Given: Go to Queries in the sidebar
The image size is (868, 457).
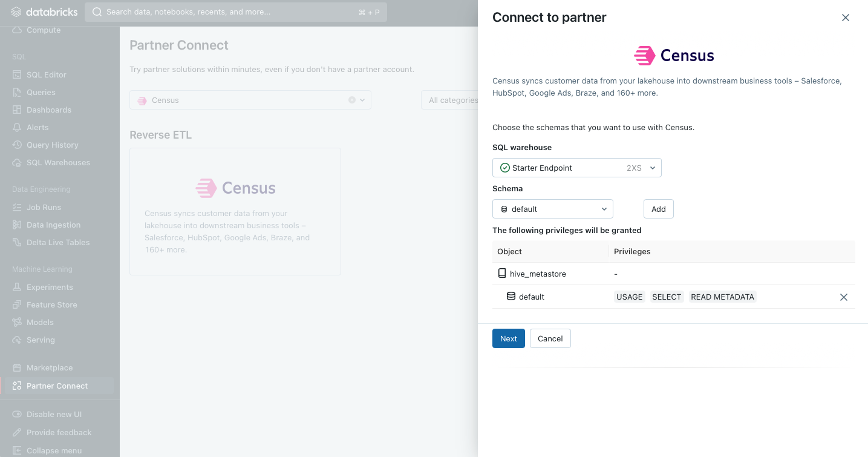Looking at the screenshot, I should coord(41,92).
